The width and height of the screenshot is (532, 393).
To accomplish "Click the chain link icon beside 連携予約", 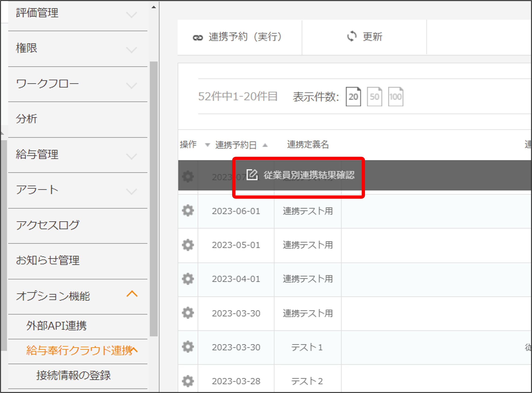I will point(198,37).
